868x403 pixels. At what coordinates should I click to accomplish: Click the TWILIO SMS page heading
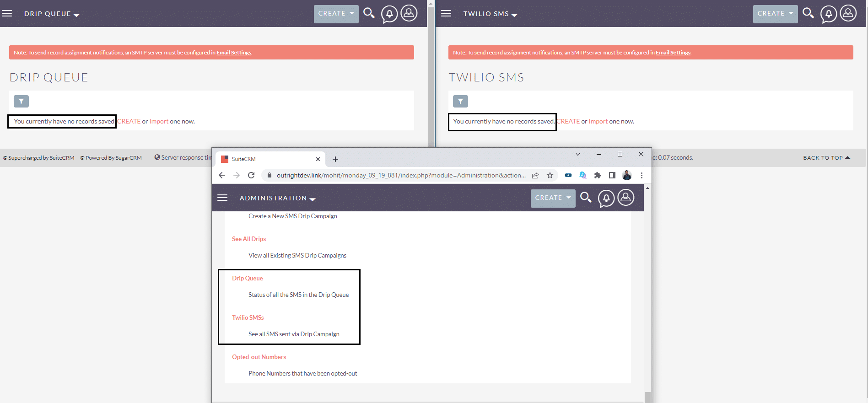tap(486, 77)
